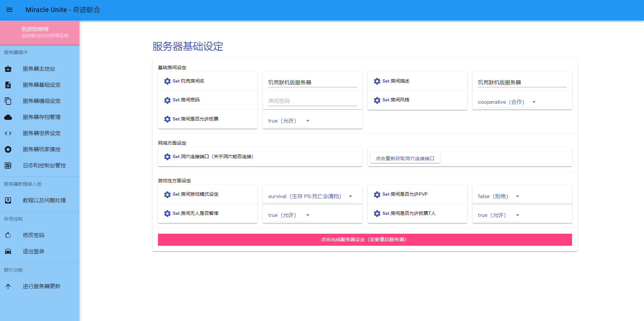Open the 房间是否允许投票 true (允许) dropdown

click(x=289, y=121)
